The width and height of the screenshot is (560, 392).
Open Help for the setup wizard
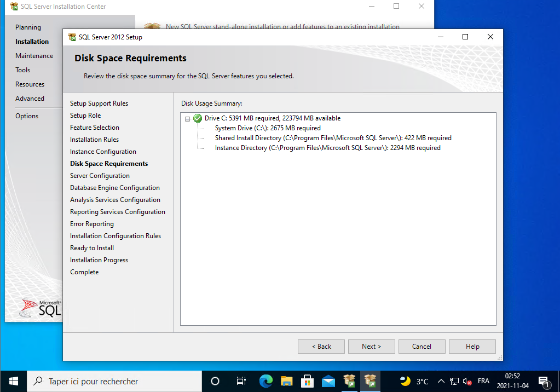click(472, 347)
